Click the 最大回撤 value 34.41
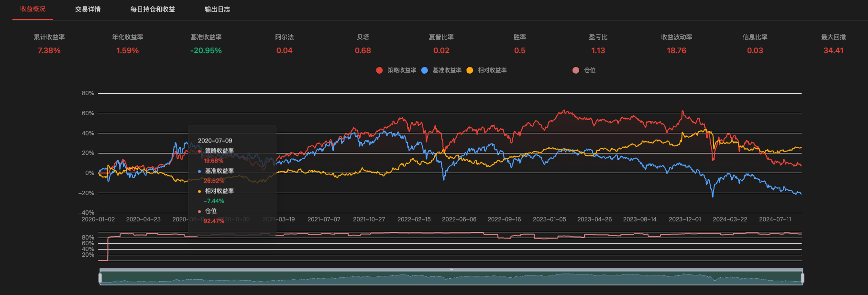868x295 pixels. [x=833, y=51]
